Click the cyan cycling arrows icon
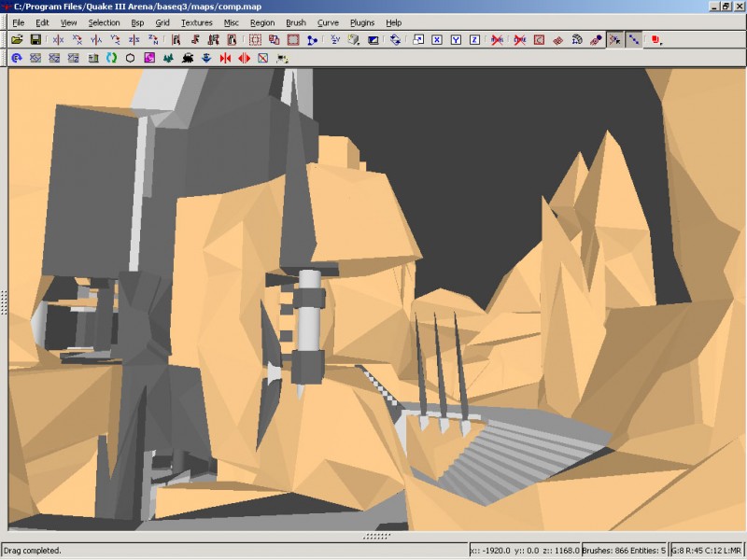The image size is (747, 560). click(x=111, y=58)
